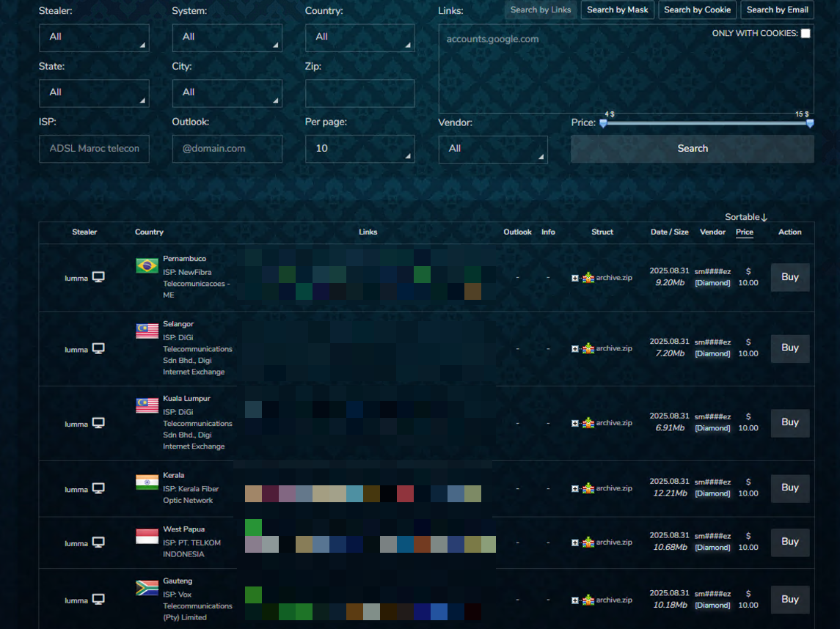Click the Links column header
840x629 pixels.
(368, 232)
